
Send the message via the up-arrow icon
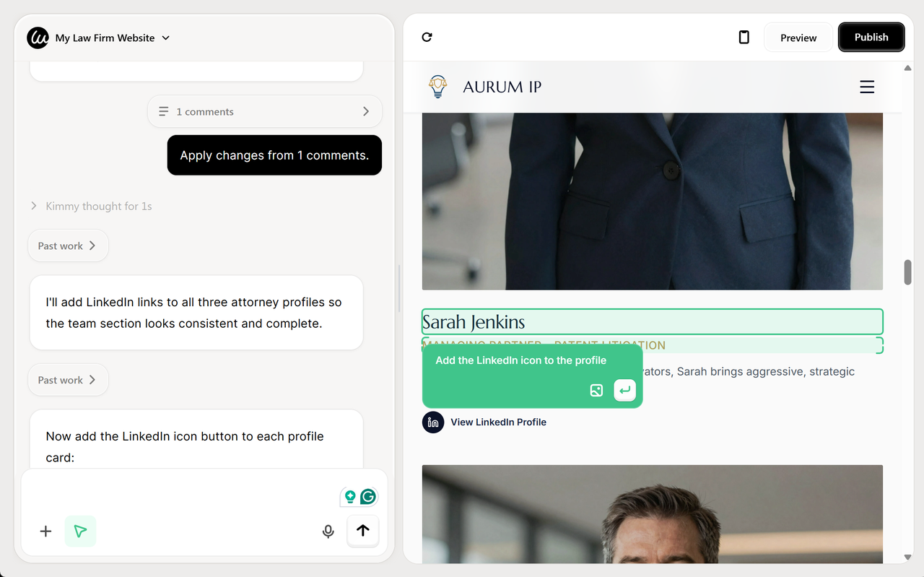pos(362,531)
